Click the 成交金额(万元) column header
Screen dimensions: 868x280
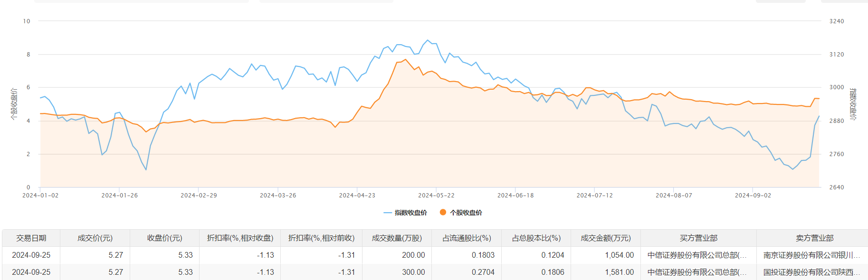pos(606,238)
